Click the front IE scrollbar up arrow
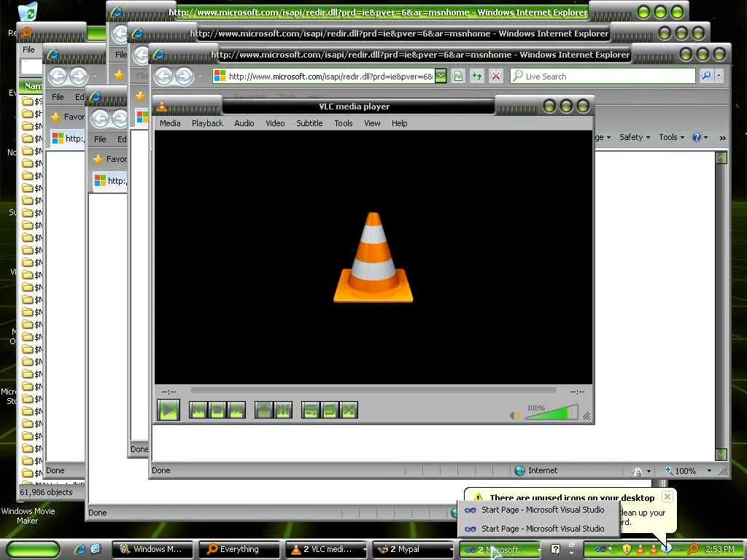The width and height of the screenshot is (747, 560). click(721, 157)
